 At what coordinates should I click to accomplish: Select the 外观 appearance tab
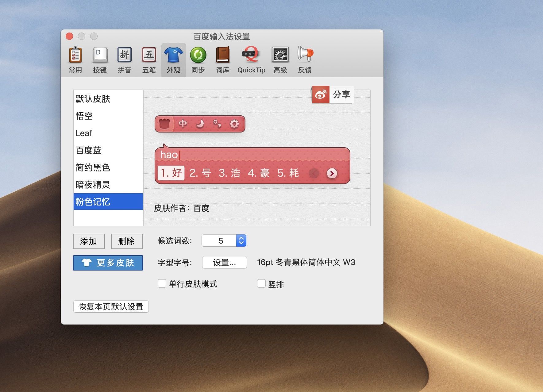[x=174, y=60]
